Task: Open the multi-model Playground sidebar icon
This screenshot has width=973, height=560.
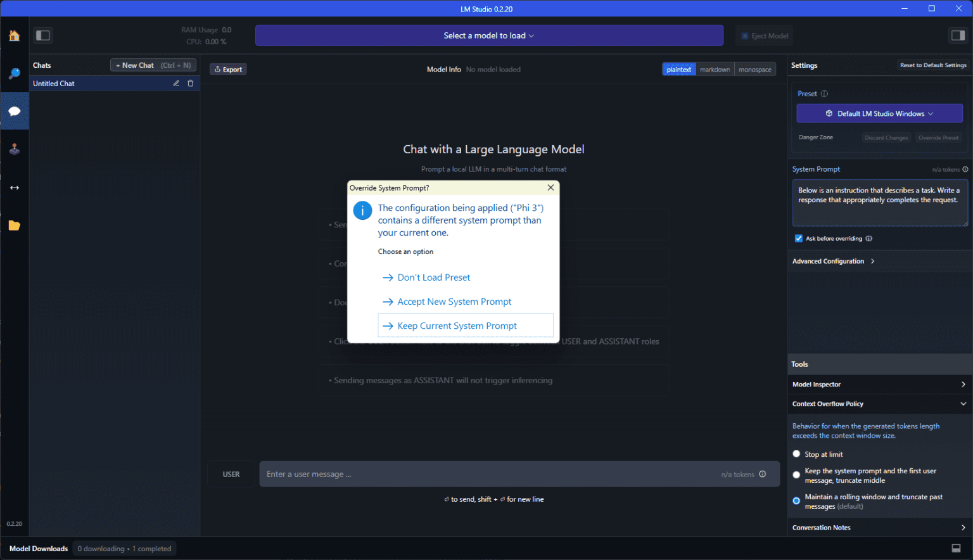Action: (x=14, y=149)
